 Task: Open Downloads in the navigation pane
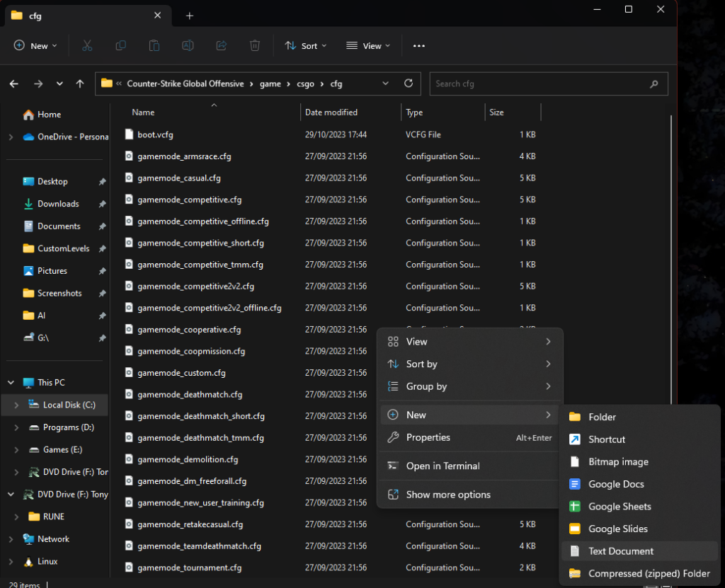pos(58,204)
